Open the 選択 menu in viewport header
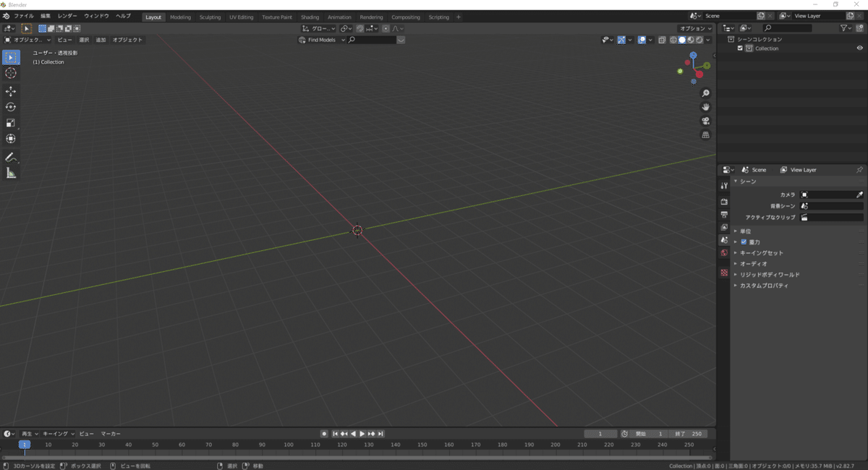This screenshot has width=868, height=470. coord(83,40)
